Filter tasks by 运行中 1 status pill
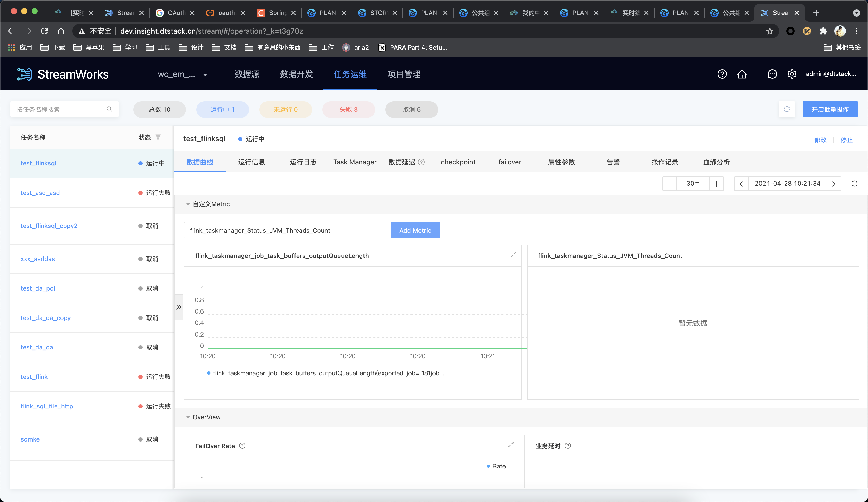 (x=222, y=109)
